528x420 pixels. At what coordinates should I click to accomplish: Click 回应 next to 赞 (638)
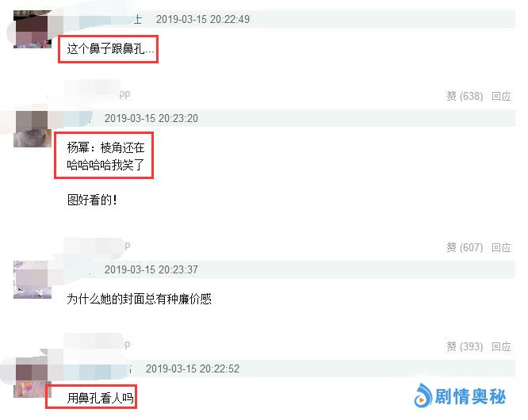click(x=501, y=96)
